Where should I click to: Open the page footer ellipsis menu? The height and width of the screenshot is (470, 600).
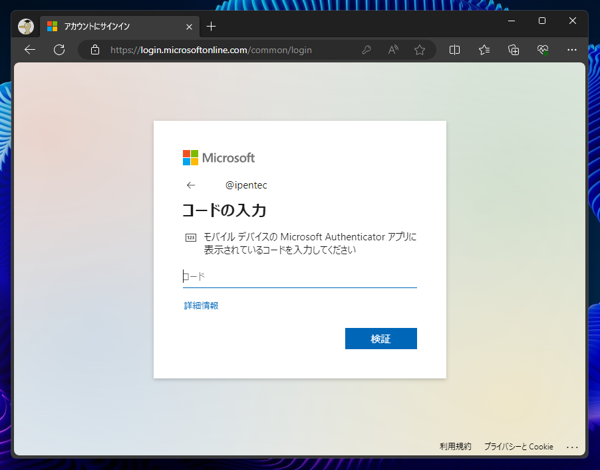coord(572,447)
